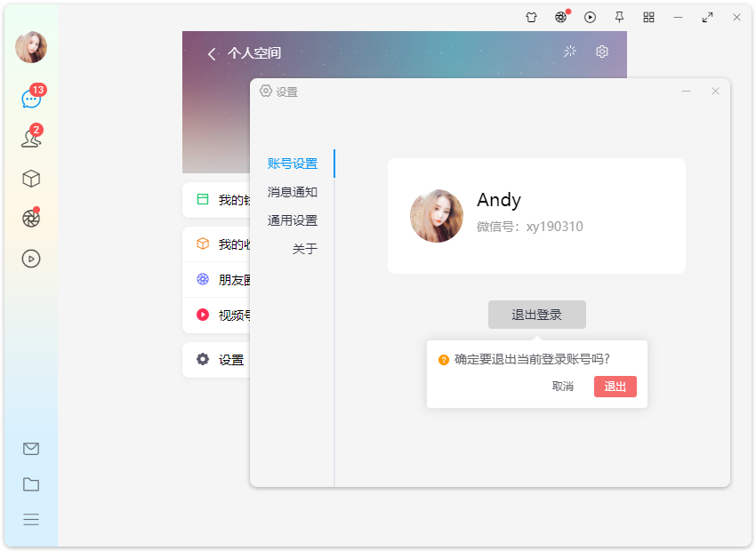Open chats icon with 13 badge
This screenshot has width=756, height=551.
click(x=31, y=99)
